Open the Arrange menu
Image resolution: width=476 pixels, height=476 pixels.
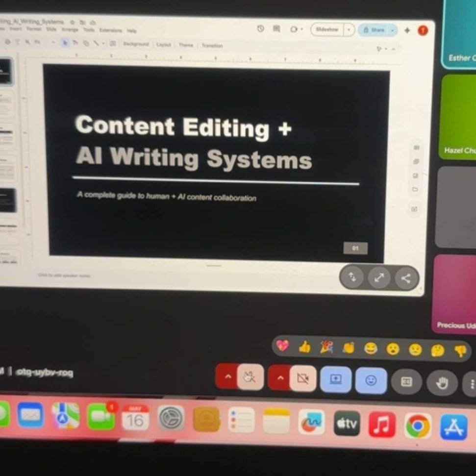70,29
